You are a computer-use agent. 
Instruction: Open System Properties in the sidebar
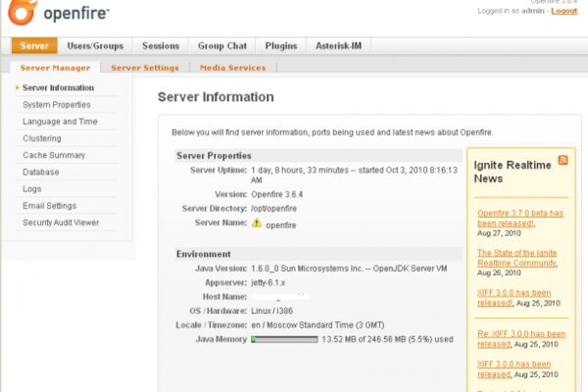(57, 105)
